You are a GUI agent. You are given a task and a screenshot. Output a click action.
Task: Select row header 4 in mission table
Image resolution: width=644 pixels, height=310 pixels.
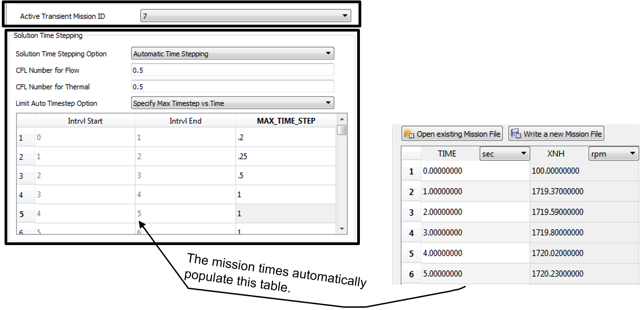pyautogui.click(x=411, y=233)
